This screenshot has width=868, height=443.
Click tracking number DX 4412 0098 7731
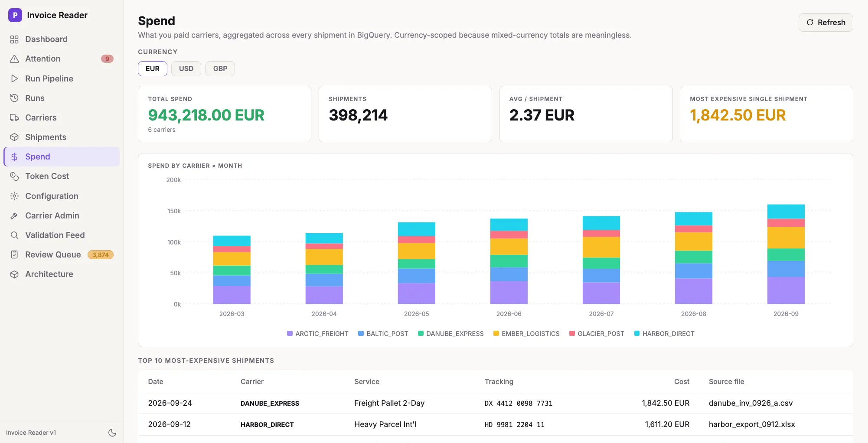click(x=519, y=403)
